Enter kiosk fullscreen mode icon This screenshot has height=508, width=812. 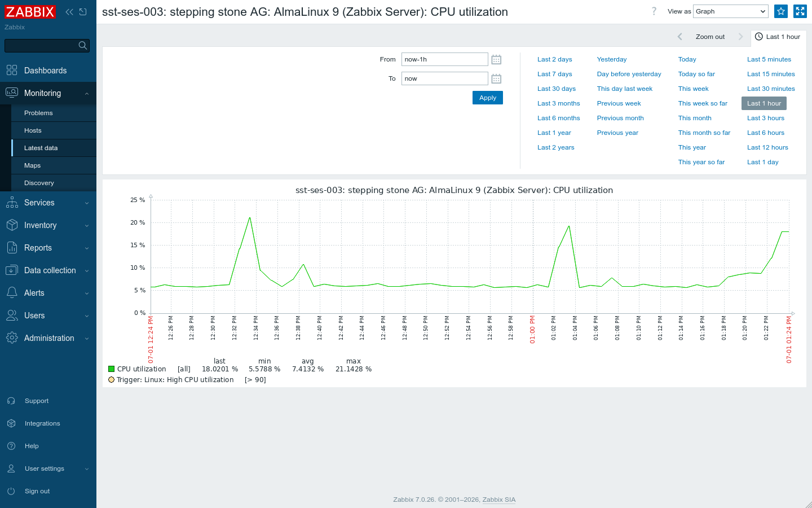tap(800, 11)
